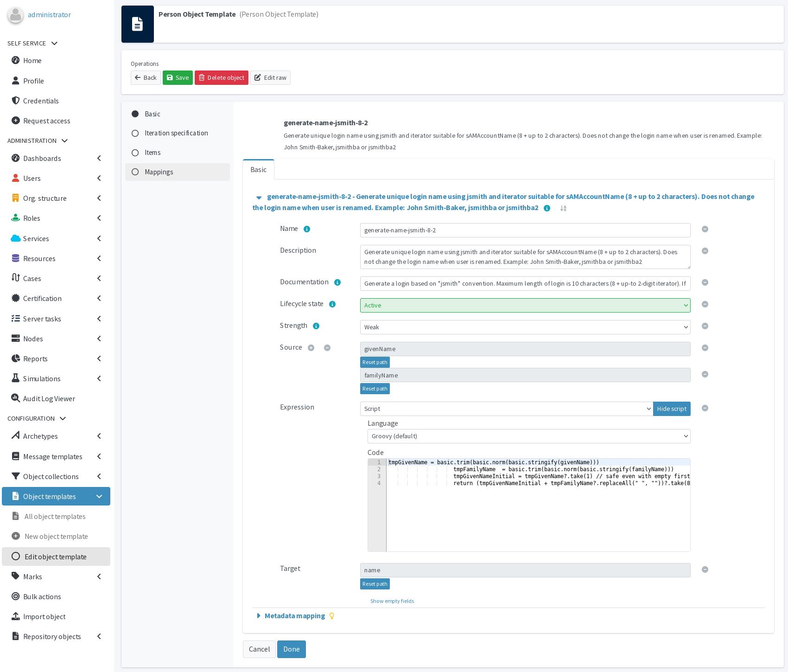Image resolution: width=788 pixels, height=672 pixels.
Task: Click the Show empty fields link
Action: [392, 601]
